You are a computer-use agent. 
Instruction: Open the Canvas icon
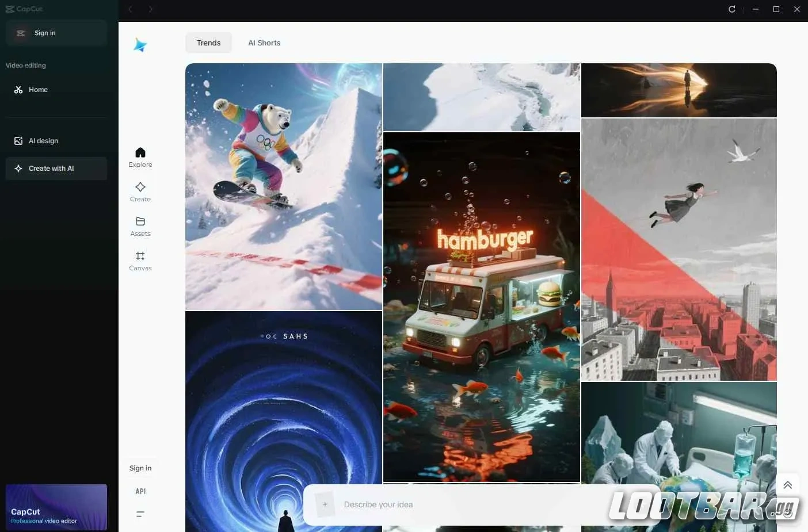(140, 257)
